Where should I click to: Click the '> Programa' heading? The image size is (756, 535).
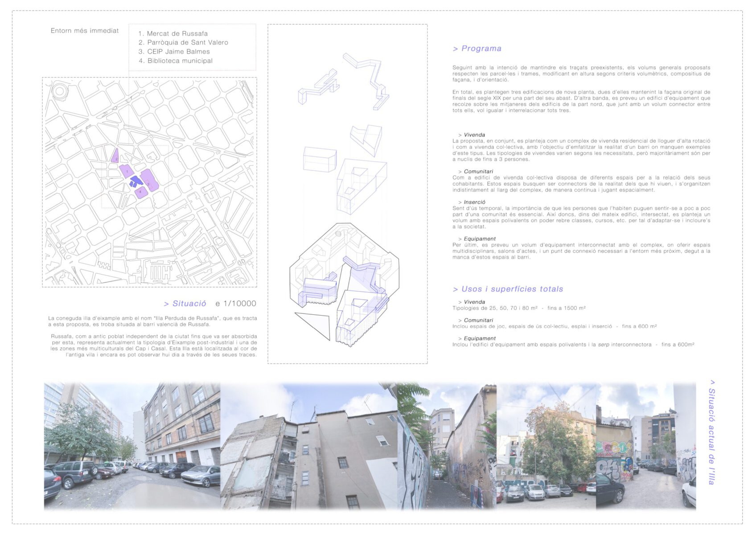tap(477, 49)
